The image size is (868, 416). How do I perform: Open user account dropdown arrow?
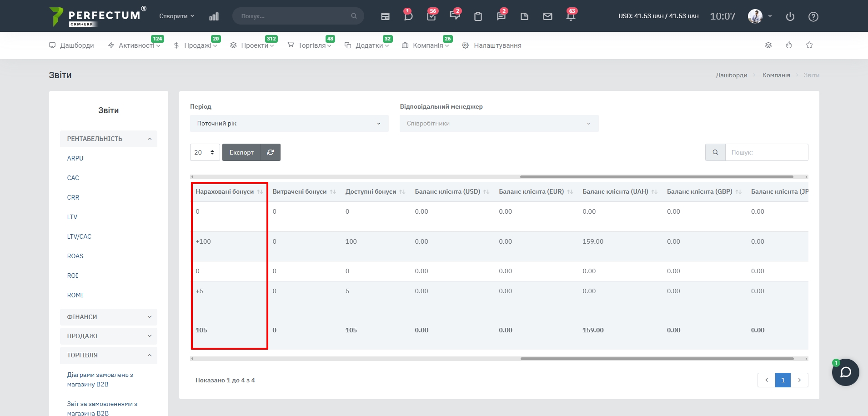pyautogui.click(x=770, y=16)
